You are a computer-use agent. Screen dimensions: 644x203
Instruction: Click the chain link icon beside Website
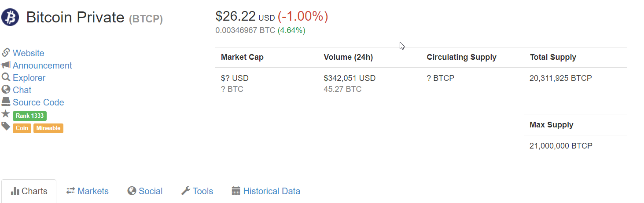click(6, 53)
